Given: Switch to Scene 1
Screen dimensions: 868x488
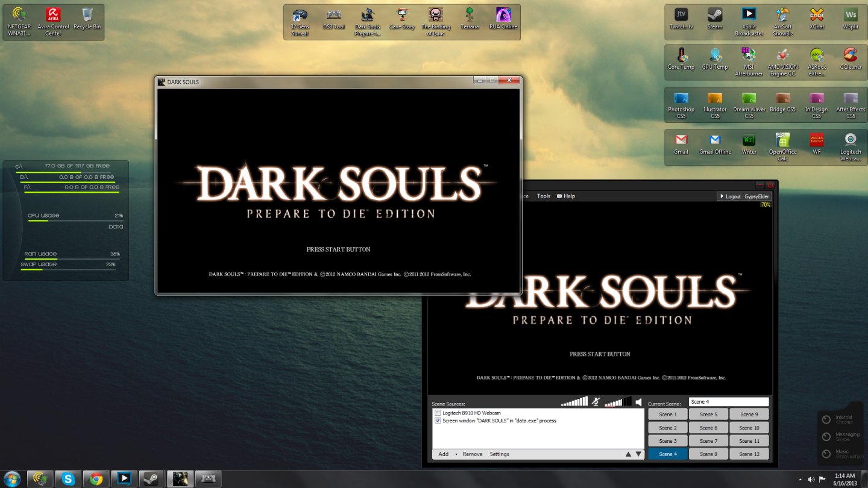Looking at the screenshot, I should (x=667, y=414).
